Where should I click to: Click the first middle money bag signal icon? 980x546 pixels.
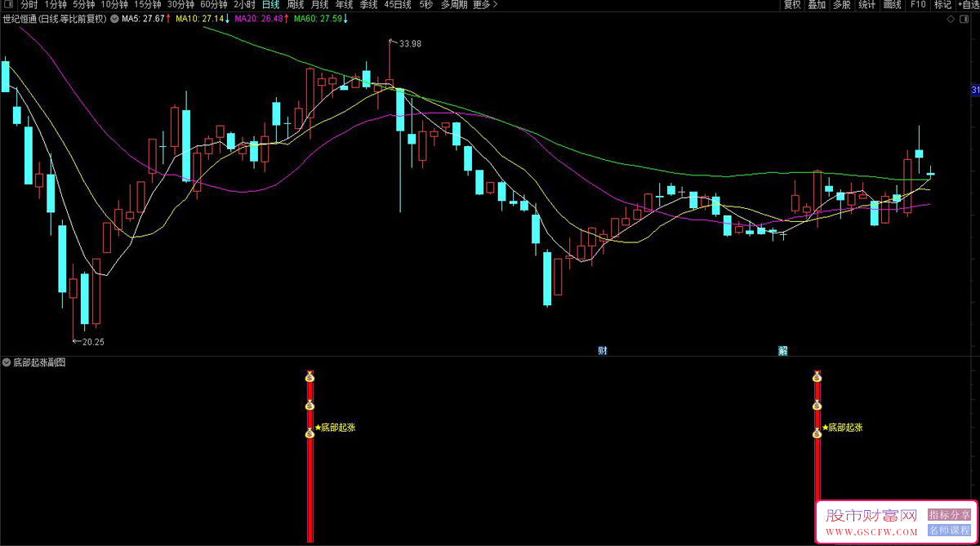(x=310, y=406)
